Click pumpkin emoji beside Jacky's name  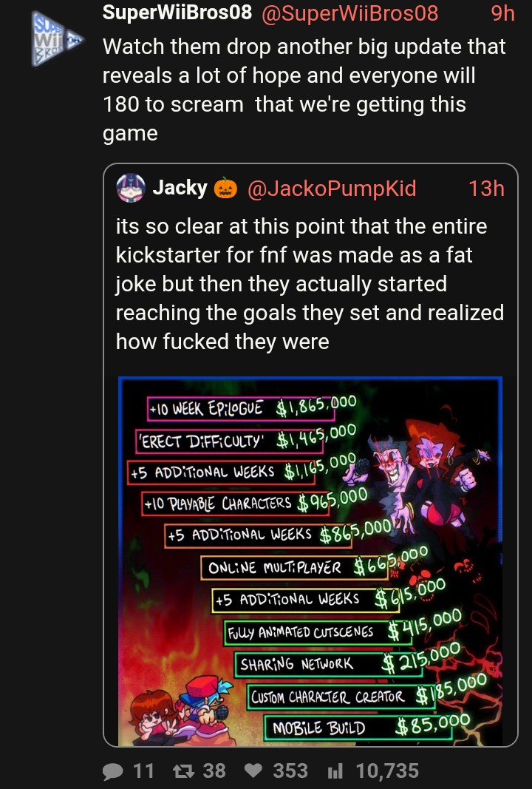(x=225, y=188)
